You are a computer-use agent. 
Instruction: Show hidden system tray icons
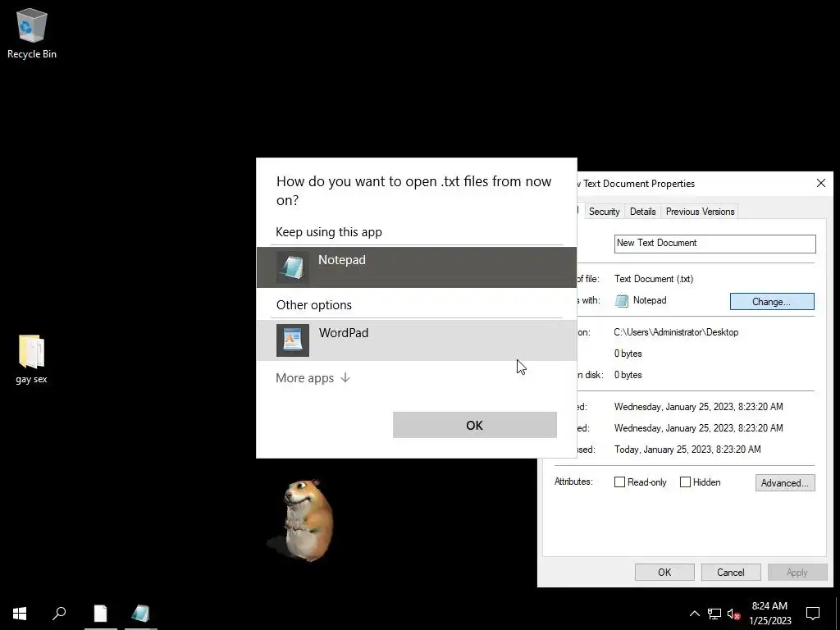pyautogui.click(x=694, y=614)
